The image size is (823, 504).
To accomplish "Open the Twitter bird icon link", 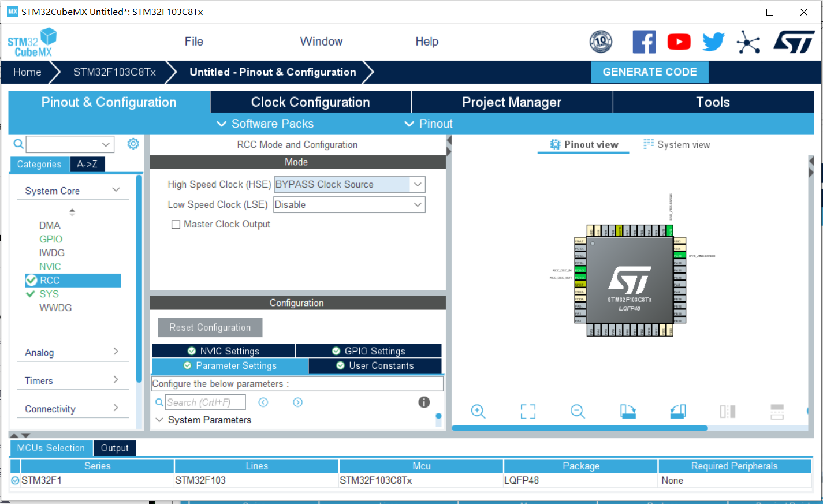I will (713, 42).
